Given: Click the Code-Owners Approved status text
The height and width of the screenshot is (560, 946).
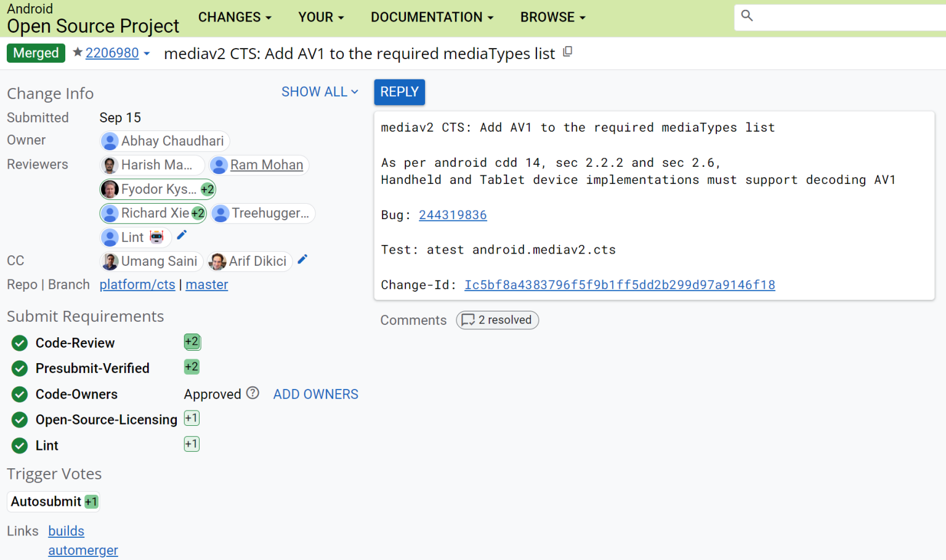Looking at the screenshot, I should click(212, 394).
